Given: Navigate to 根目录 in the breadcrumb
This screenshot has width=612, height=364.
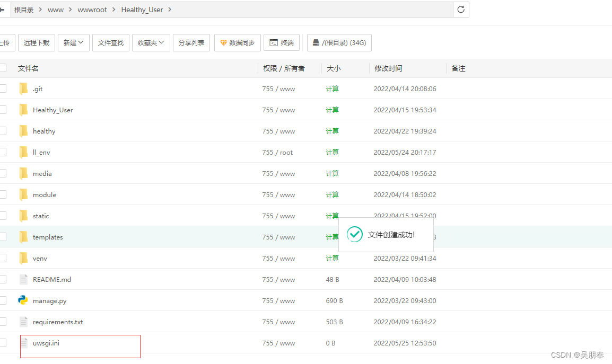Looking at the screenshot, I should pyautogui.click(x=24, y=10).
